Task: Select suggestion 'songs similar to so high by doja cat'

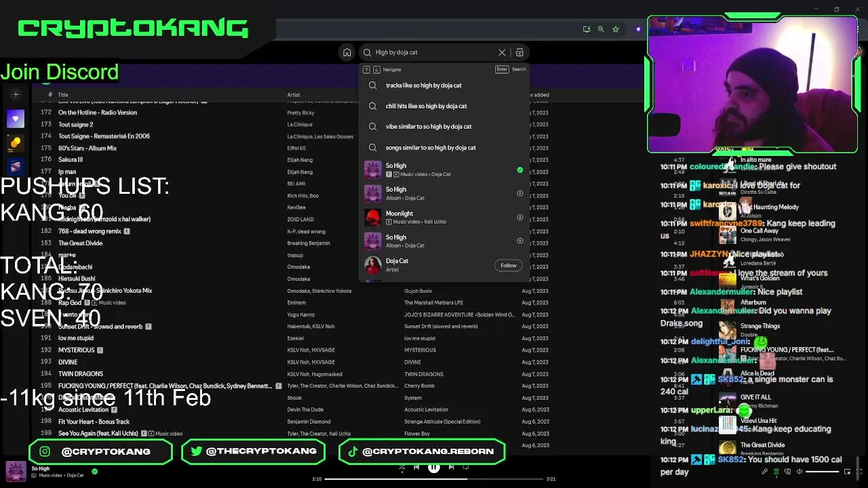Action: click(x=444, y=147)
